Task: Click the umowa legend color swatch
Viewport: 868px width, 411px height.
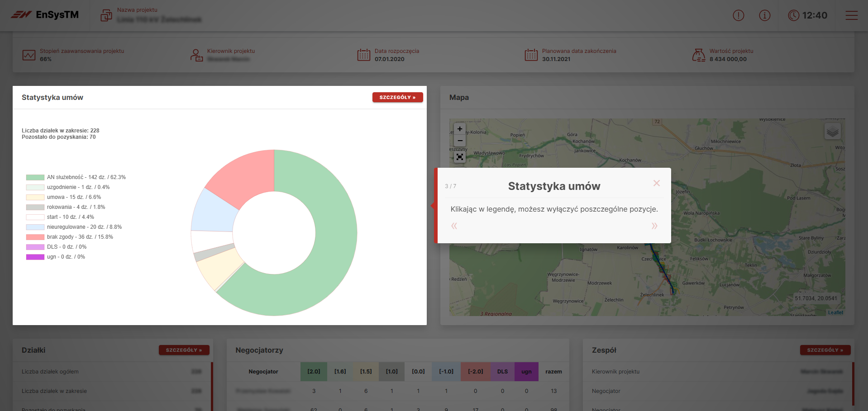Action: (x=35, y=197)
